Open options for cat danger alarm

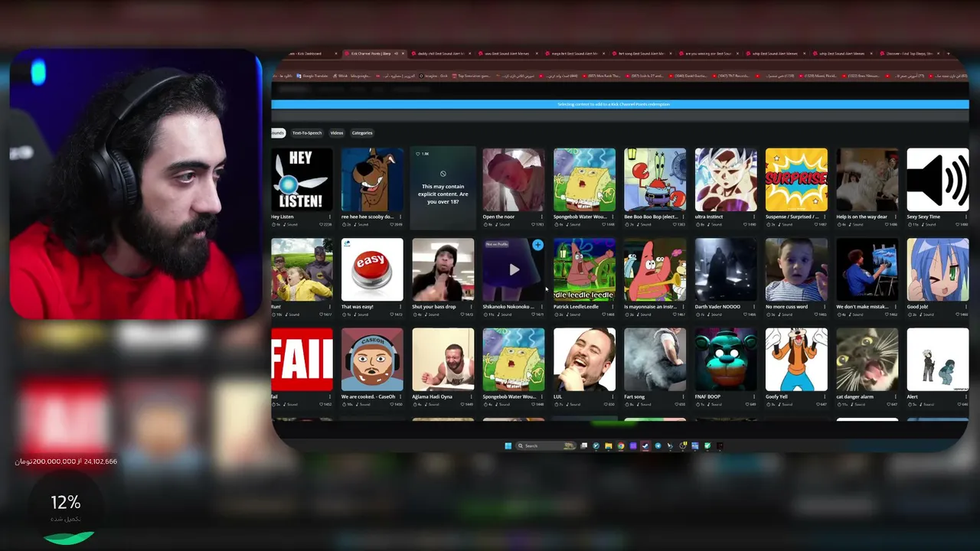896,396
